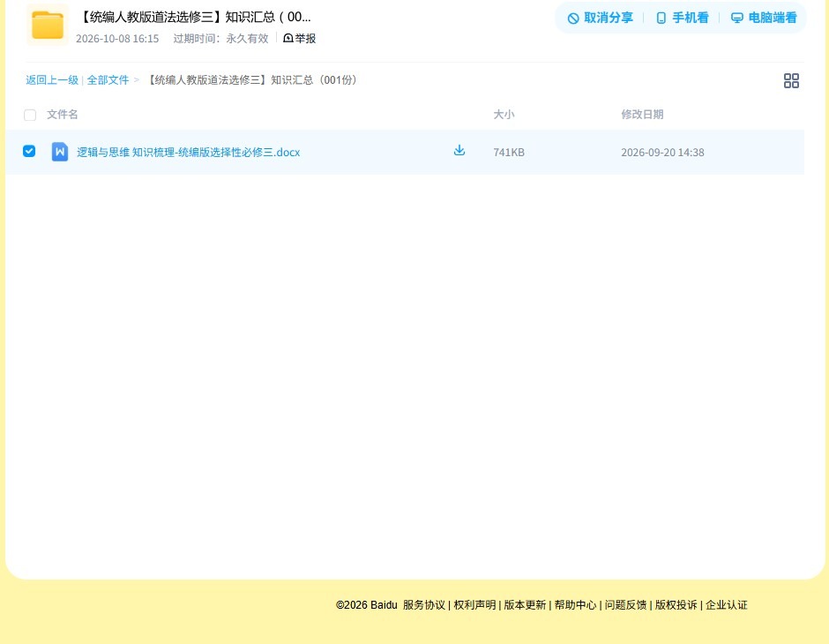Open 服务协议 footer link
Image resolution: width=829 pixels, height=644 pixels.
coord(424,605)
